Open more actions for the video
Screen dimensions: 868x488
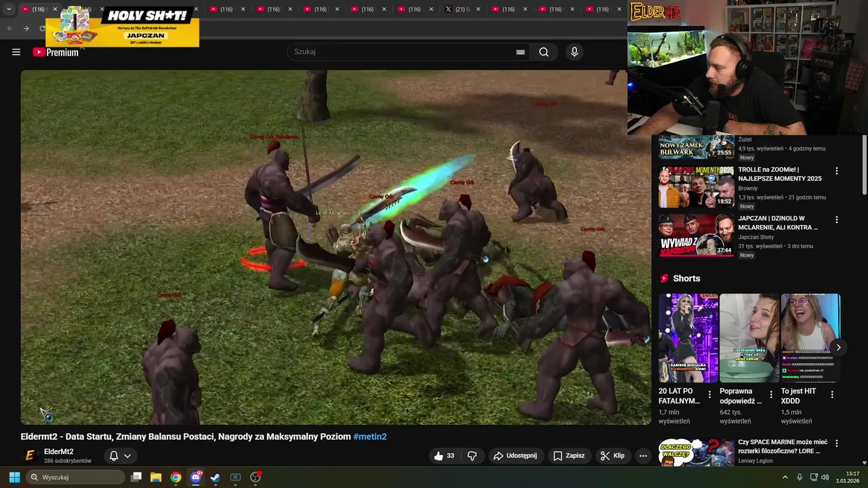[643, 455]
